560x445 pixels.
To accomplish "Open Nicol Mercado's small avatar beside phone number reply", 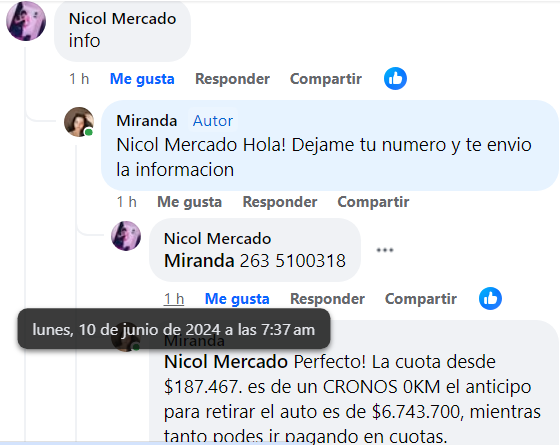I will (126, 236).
